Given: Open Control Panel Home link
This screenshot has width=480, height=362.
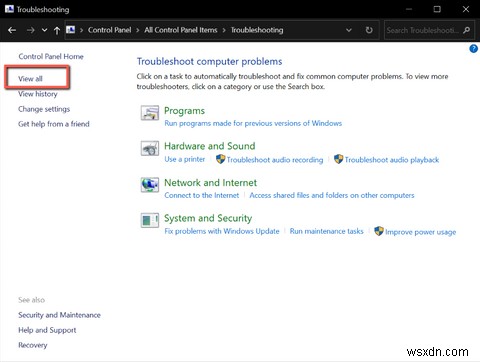Looking at the screenshot, I should point(51,56).
